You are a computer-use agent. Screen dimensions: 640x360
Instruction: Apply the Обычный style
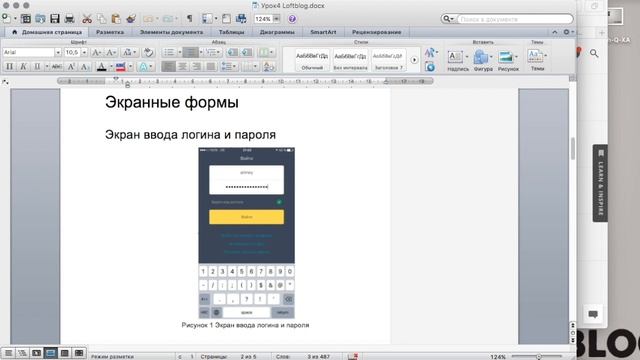point(312,60)
